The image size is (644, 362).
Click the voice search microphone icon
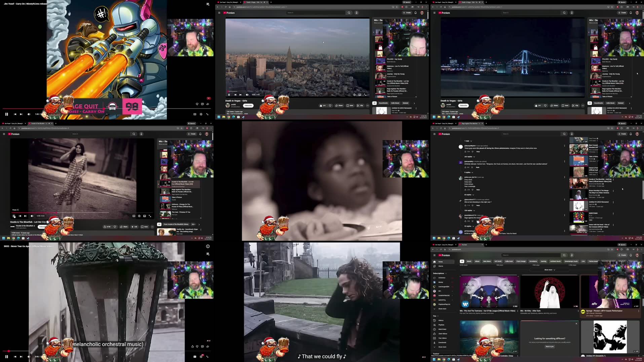pos(356,12)
